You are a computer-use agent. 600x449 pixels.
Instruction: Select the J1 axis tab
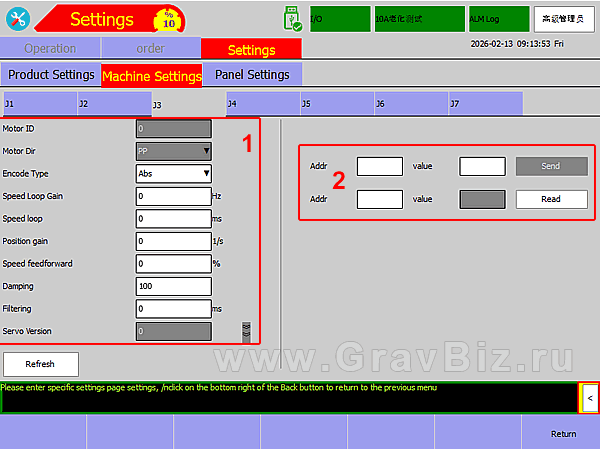point(38,103)
